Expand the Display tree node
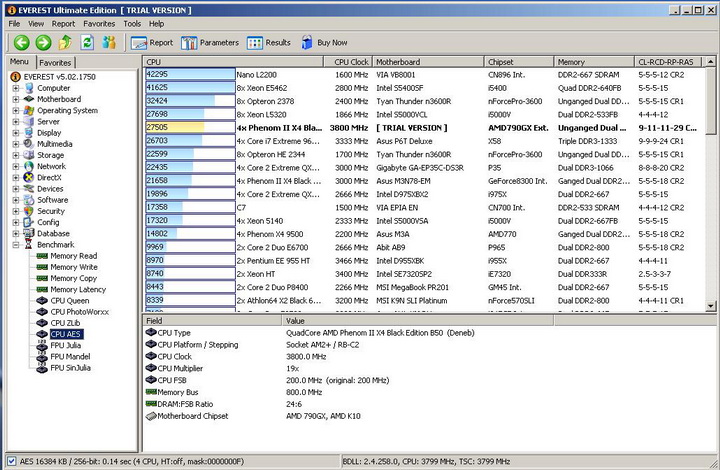 pos(16,133)
